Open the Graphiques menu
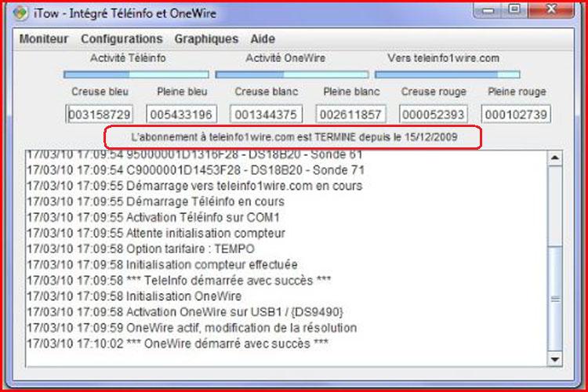This screenshot has height=392, width=588. pos(206,39)
